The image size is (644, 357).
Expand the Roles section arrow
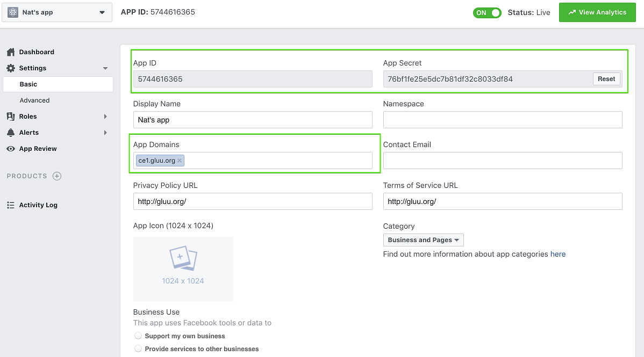(105, 116)
